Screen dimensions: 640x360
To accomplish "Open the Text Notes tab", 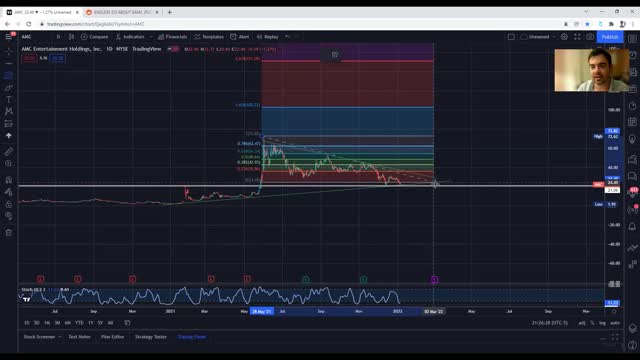I will (x=80, y=337).
